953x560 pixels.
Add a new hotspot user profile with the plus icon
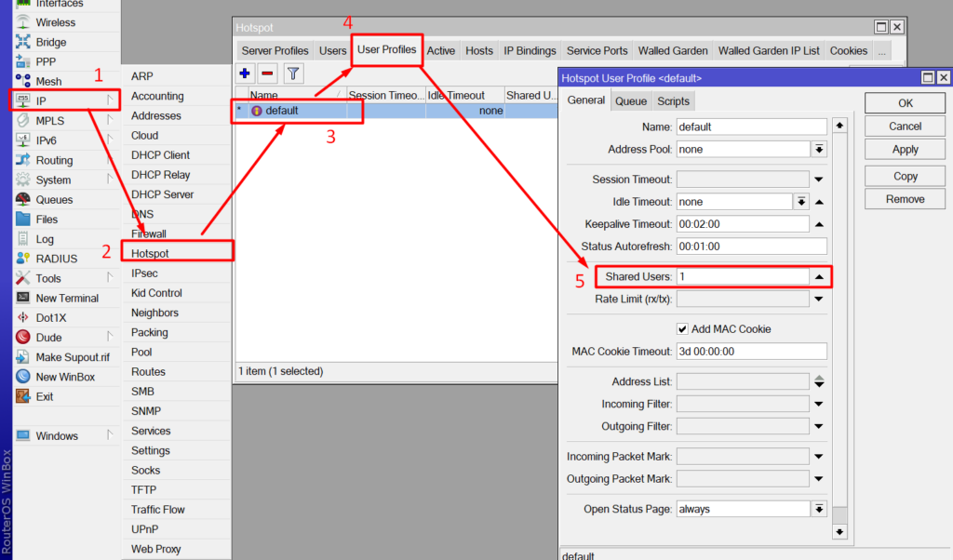tap(245, 74)
